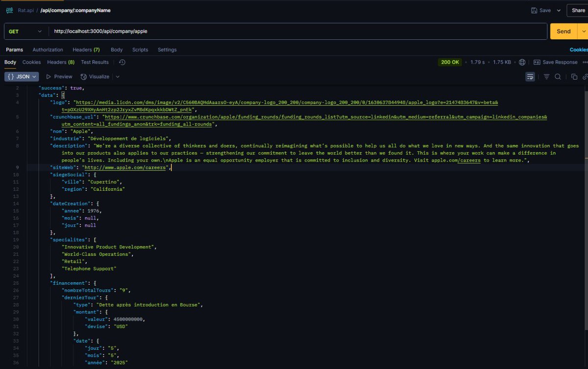
Task: Click the Save floppy disk icon
Action: (534, 10)
